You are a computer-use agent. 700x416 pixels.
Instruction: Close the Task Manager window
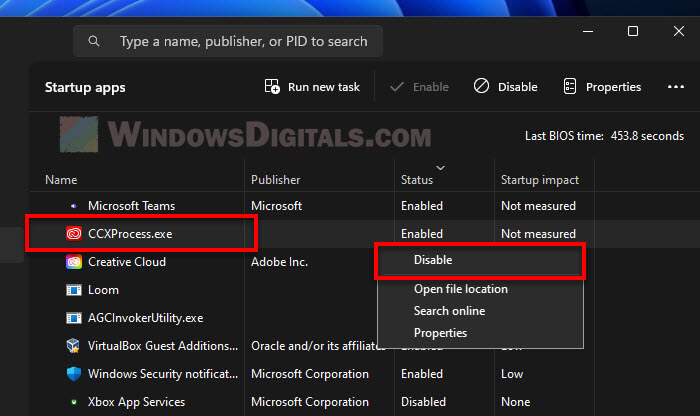click(x=679, y=31)
